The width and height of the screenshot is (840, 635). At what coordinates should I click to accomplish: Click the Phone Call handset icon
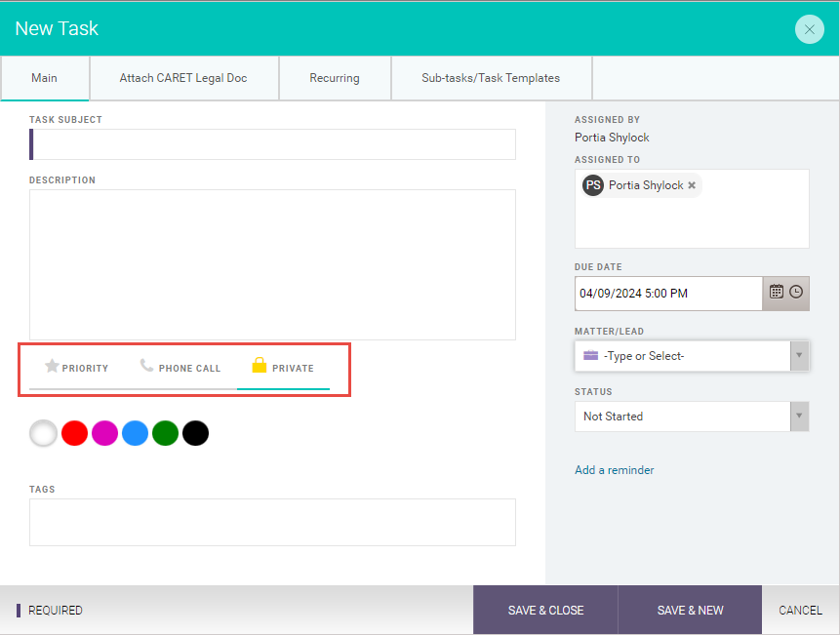[x=146, y=365]
